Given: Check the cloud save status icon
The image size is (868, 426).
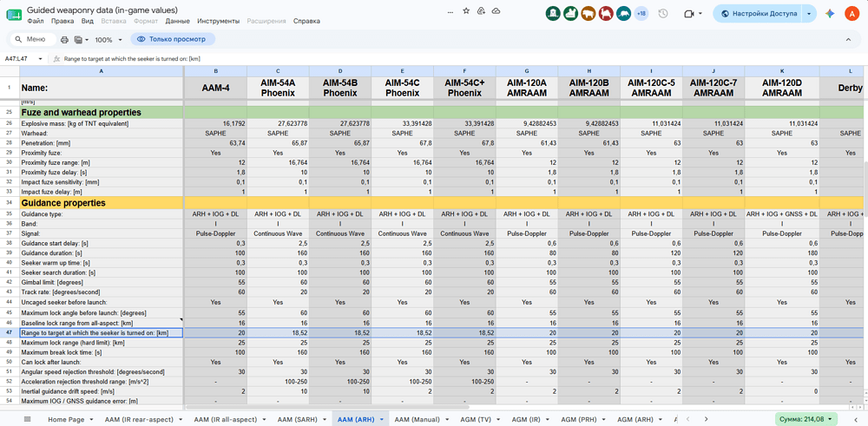Looking at the screenshot, I should (496, 11).
